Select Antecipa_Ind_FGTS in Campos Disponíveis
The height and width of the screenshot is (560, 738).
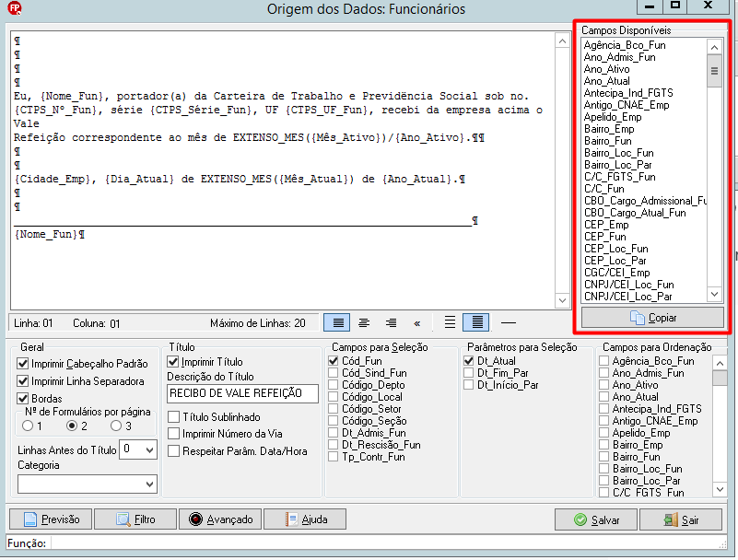click(628, 93)
